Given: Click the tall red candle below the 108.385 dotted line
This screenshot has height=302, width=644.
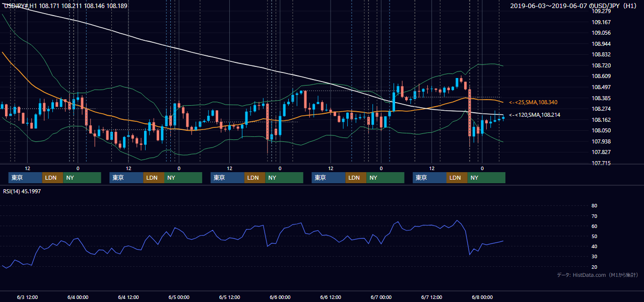Looking at the screenshot, I should [469, 113].
